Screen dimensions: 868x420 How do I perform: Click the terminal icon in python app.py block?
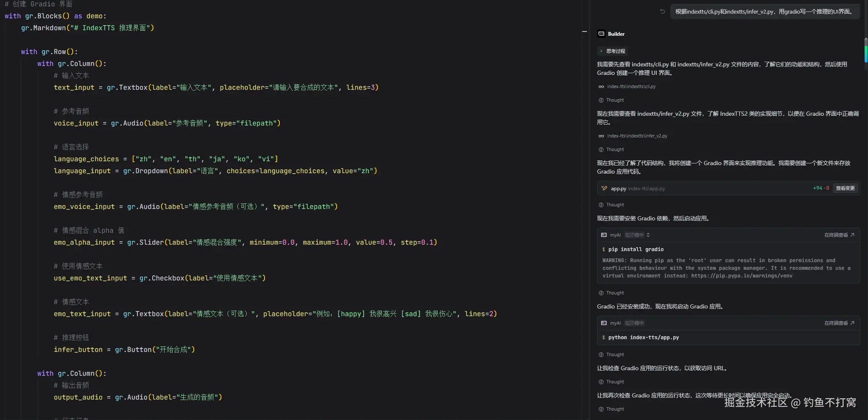[x=604, y=323]
